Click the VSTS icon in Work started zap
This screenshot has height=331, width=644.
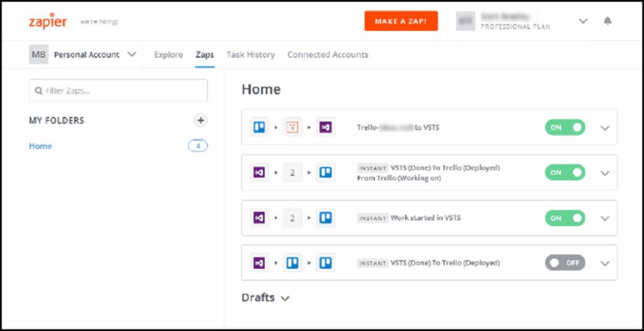click(258, 218)
